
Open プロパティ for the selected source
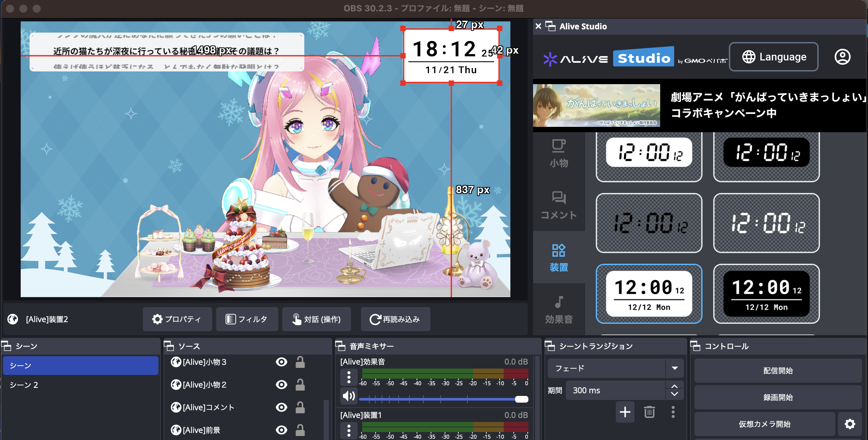click(x=177, y=319)
